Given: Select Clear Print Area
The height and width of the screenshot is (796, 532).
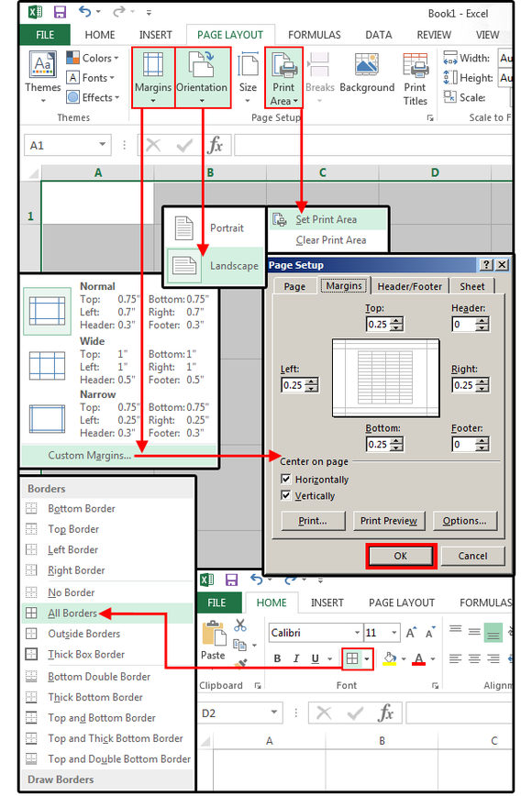Looking at the screenshot, I should tap(327, 240).
